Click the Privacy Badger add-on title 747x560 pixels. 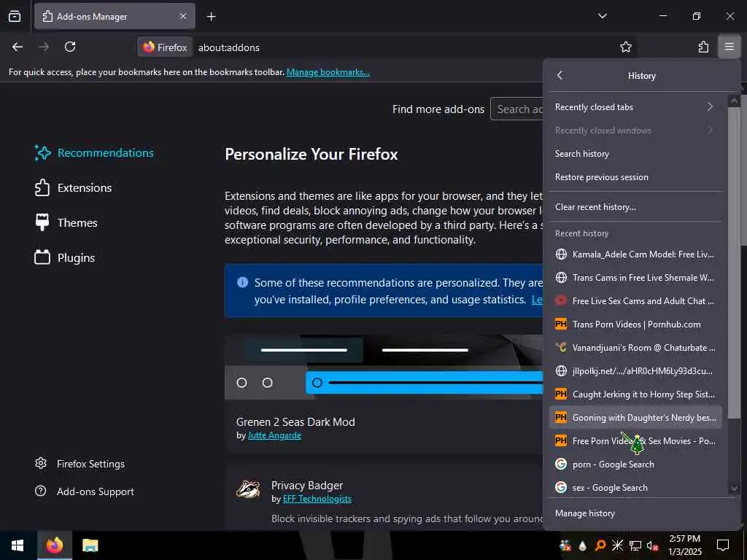[307, 485]
